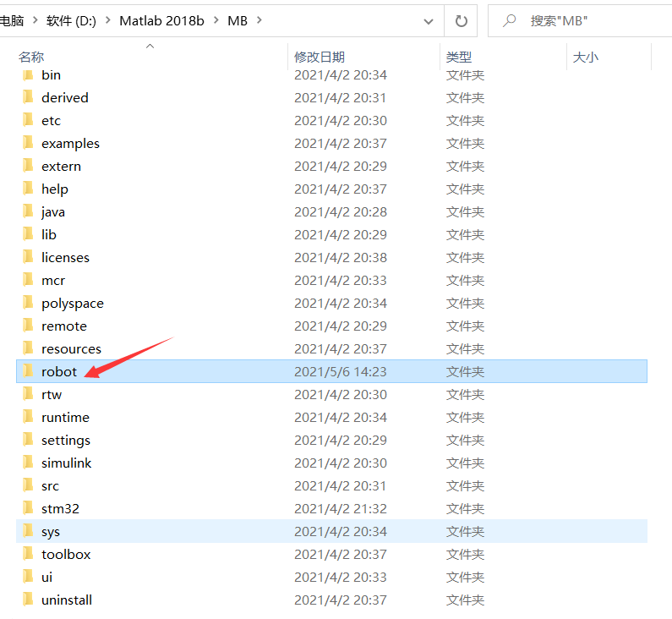Viewport: 672px width, 619px height.
Task: Click the search magnifier icon
Action: tap(509, 20)
